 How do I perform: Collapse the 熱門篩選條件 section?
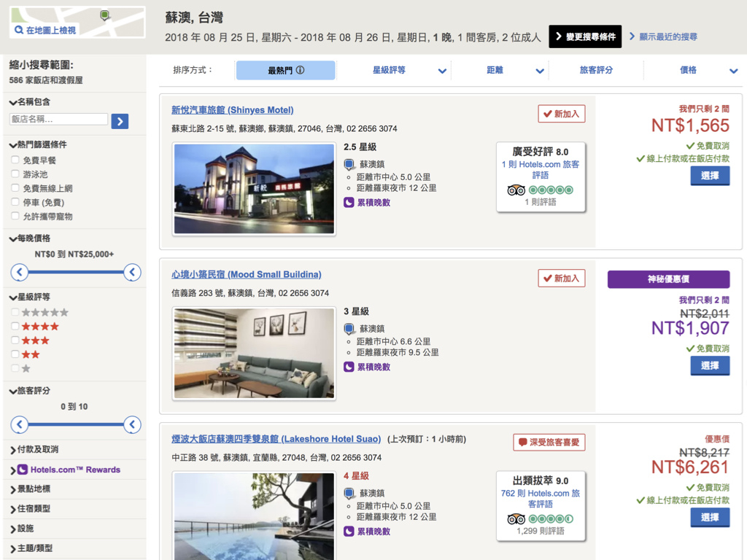(38, 144)
